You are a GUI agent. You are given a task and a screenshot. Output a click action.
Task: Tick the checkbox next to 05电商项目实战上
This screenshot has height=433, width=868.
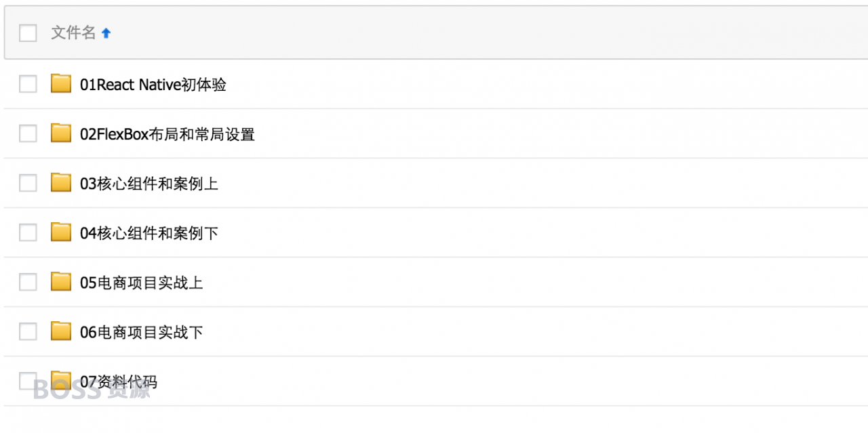tap(28, 282)
